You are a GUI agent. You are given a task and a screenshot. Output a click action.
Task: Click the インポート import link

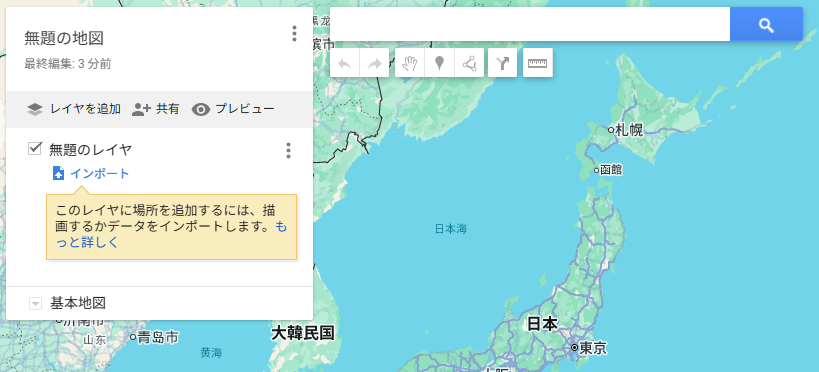tap(91, 173)
